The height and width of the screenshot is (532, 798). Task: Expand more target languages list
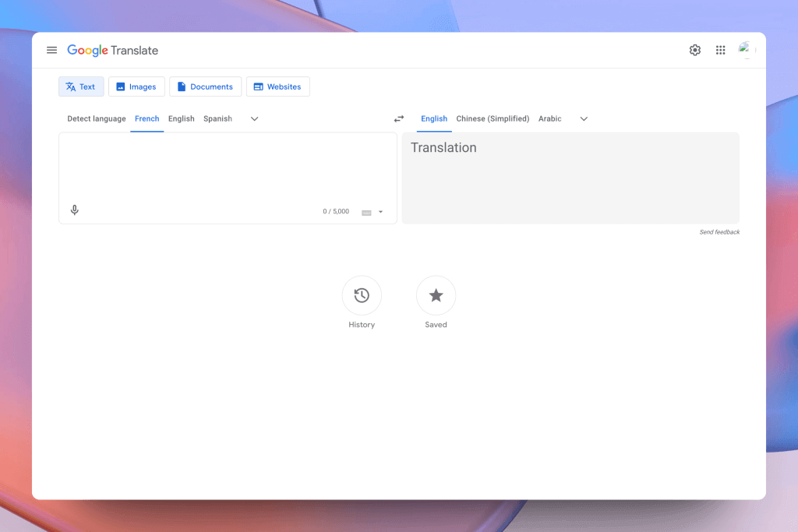584,119
